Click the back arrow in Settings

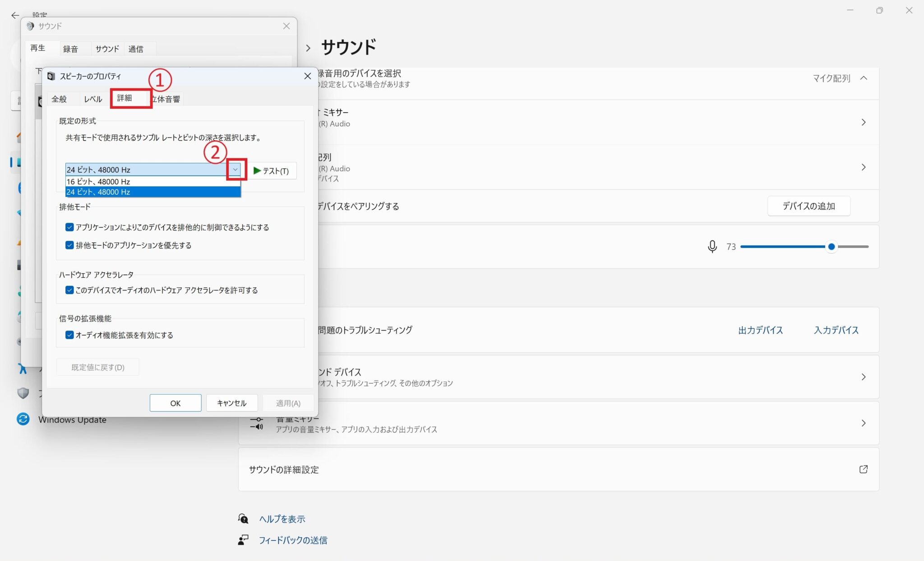tap(15, 15)
